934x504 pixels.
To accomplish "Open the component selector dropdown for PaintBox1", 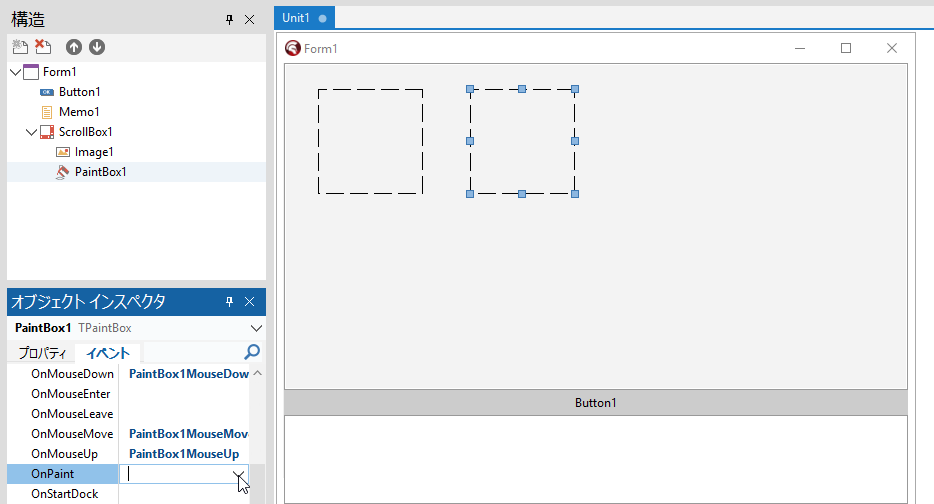I will (x=256, y=328).
